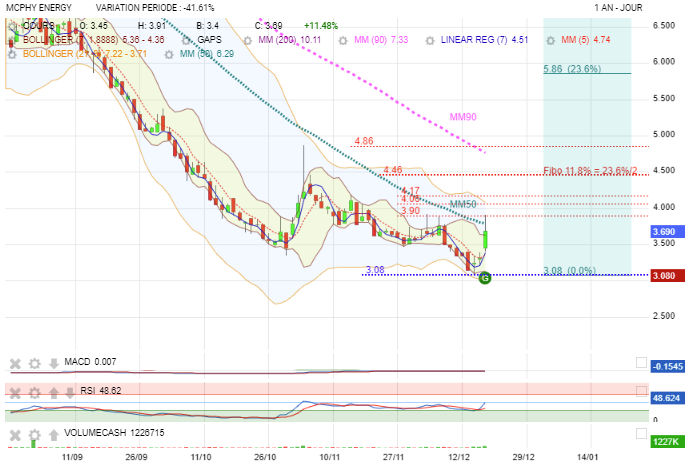689x464 pixels.
Task: Click the B: 3.4 low value
Action: coord(207,25)
